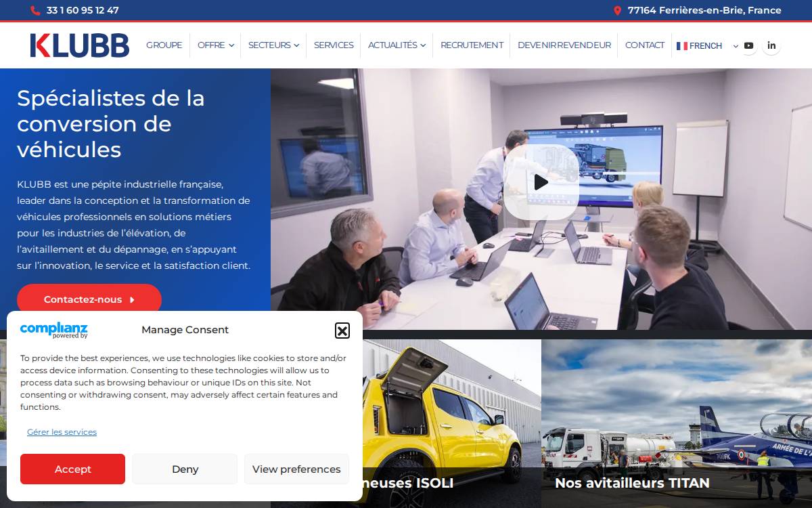The width and height of the screenshot is (812, 508).
Task: Open Gérer les services link
Action: click(62, 432)
